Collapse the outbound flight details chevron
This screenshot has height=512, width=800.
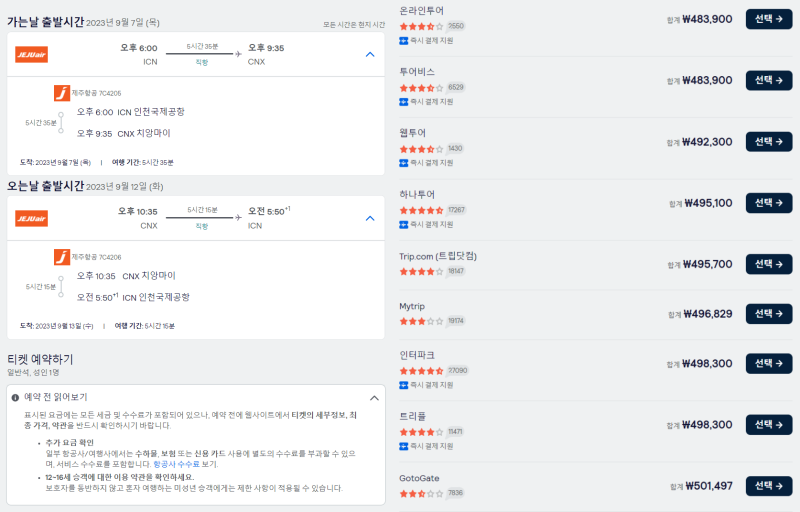click(370, 55)
